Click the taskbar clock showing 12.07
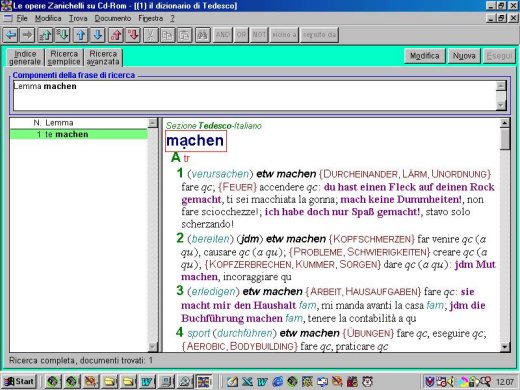Image resolution: width=520 pixels, height=390 pixels. (505, 382)
